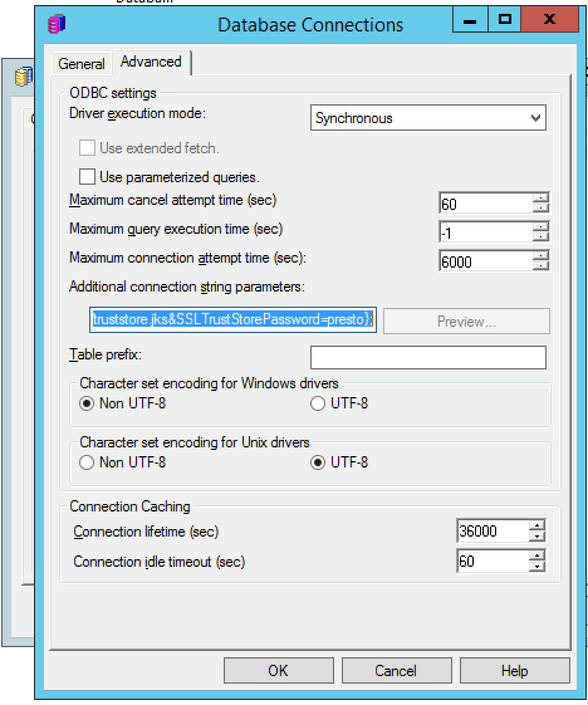Click the database icon in background window
Viewport: 588px width, 705px height.
(23, 77)
